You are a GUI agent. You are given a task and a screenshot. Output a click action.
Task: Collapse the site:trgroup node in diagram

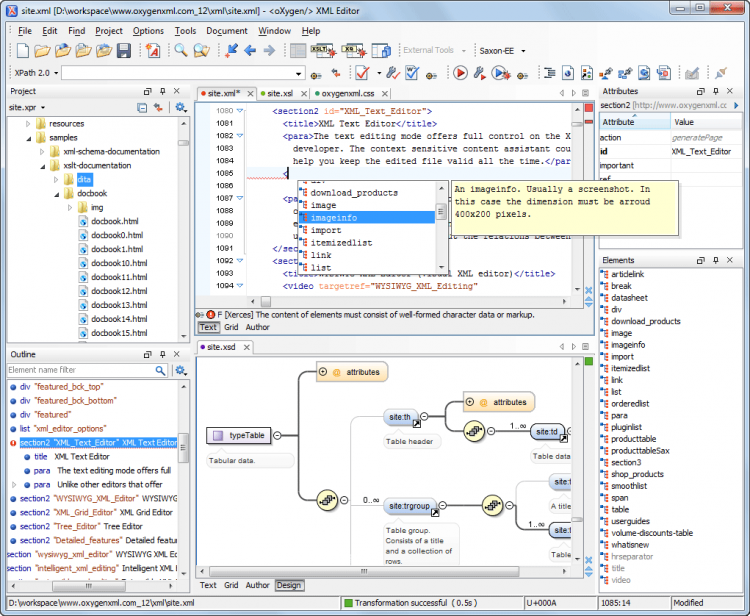click(x=443, y=506)
